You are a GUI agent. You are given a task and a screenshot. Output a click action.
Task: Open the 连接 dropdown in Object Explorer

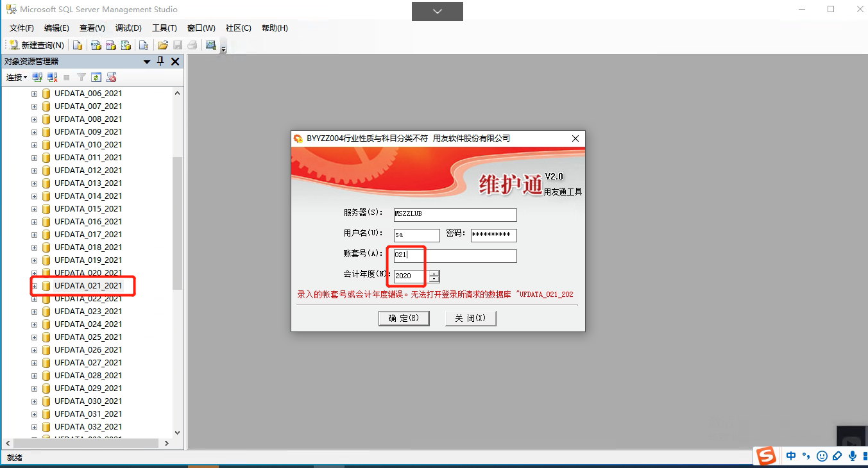click(x=17, y=77)
